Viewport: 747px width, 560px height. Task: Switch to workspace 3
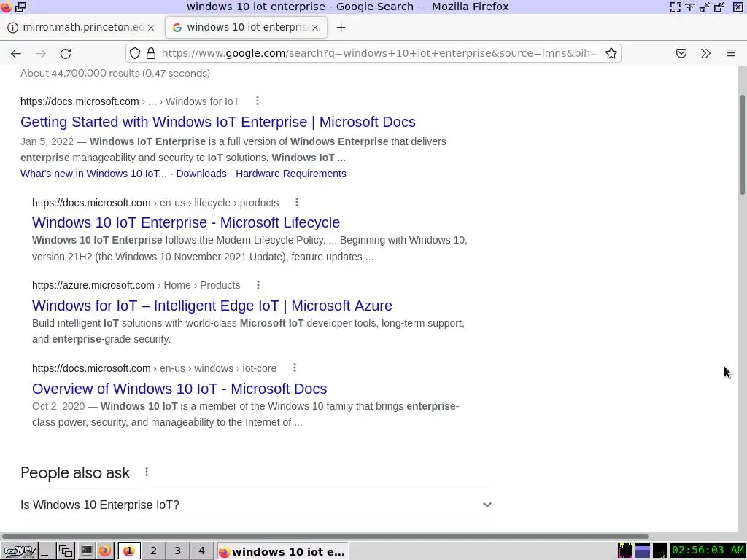[x=178, y=551]
